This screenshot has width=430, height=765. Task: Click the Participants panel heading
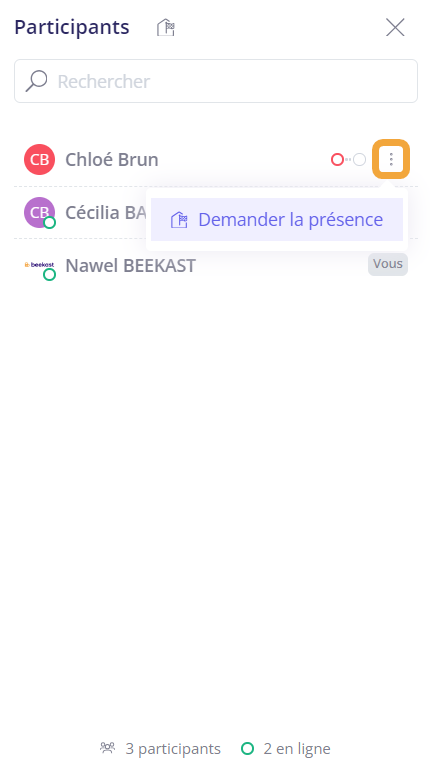[72, 27]
